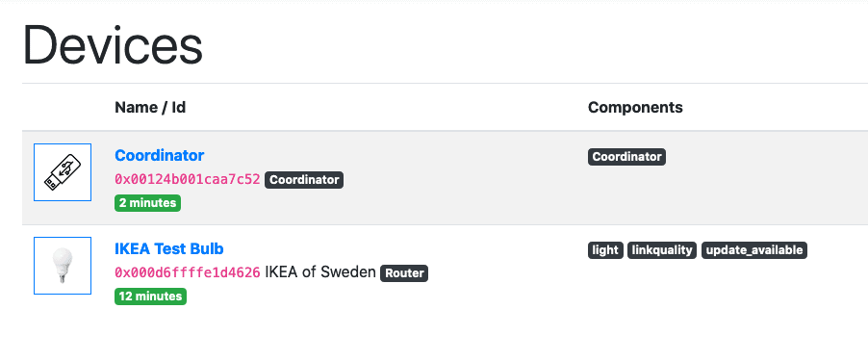The width and height of the screenshot is (868, 361).
Task: Select the bulb address 0x000d6ffffe1d4626
Action: (x=187, y=273)
